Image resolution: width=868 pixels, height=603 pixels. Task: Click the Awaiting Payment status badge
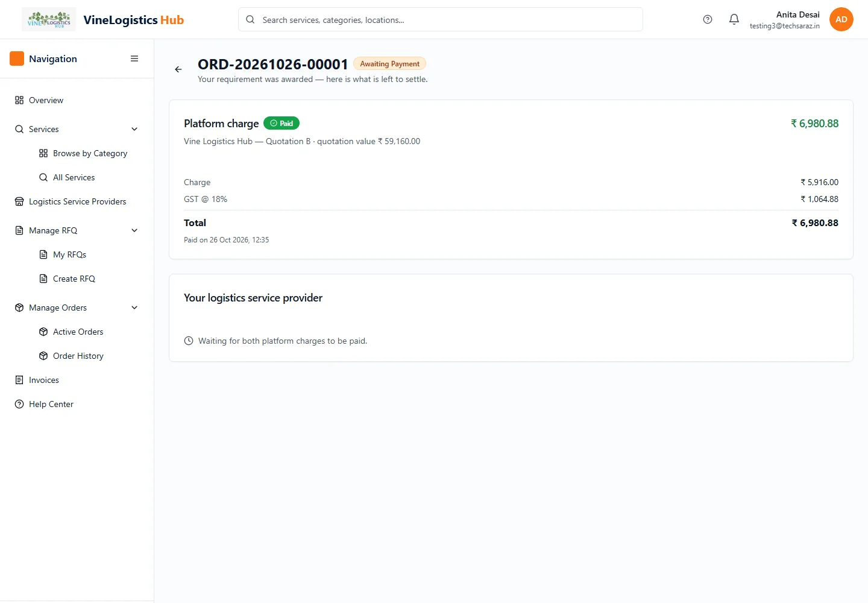(x=389, y=63)
